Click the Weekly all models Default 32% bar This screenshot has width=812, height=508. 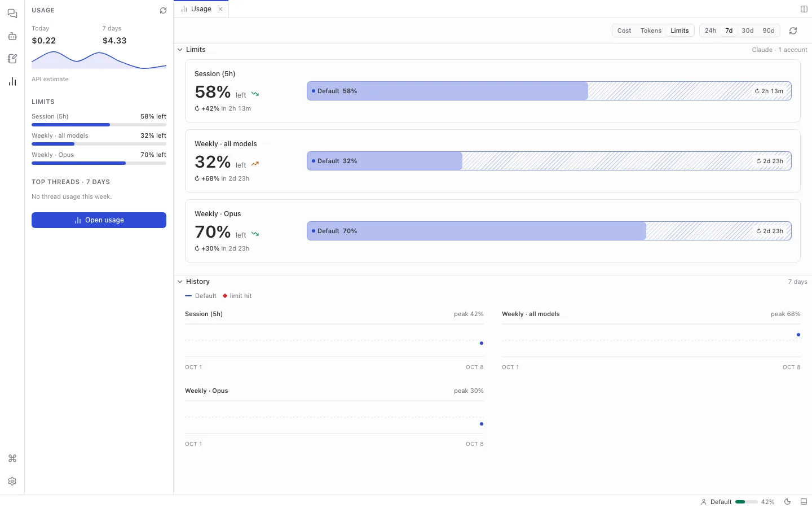point(549,161)
